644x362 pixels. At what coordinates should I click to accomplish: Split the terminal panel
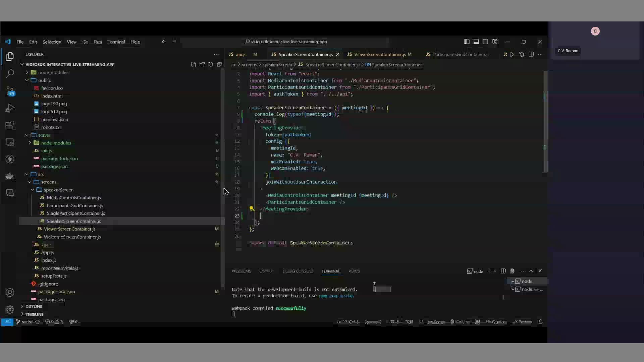[x=503, y=271]
